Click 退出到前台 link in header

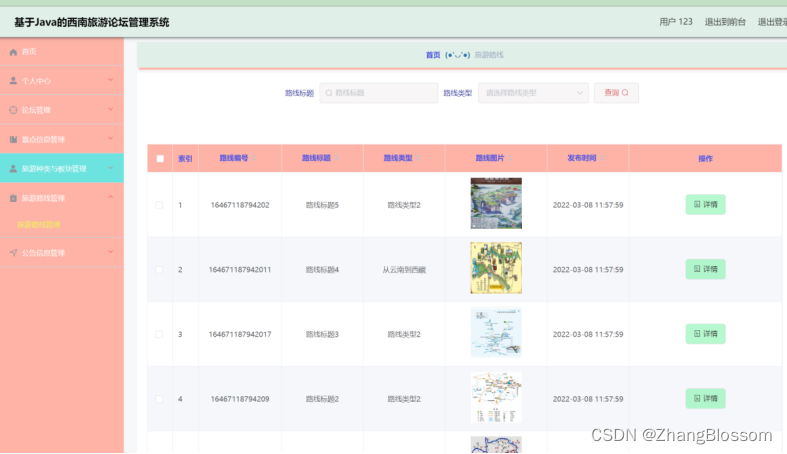click(x=725, y=22)
